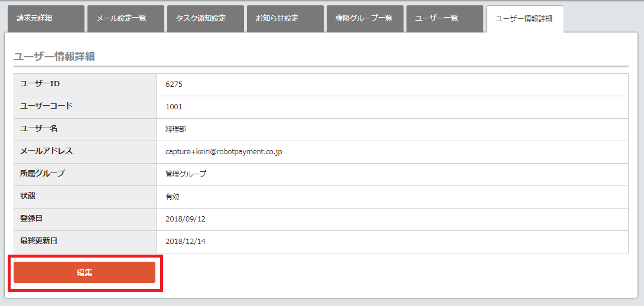Click the 管理グループ group value

pos(186,174)
